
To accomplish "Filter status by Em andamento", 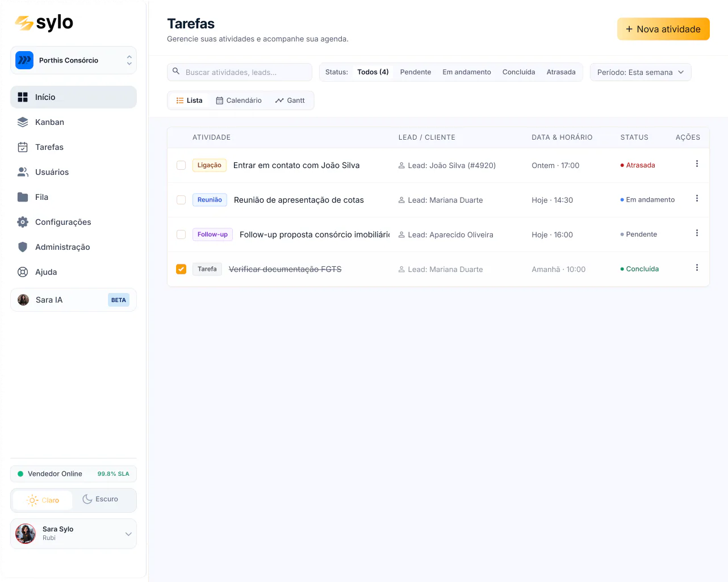I will 467,72.
